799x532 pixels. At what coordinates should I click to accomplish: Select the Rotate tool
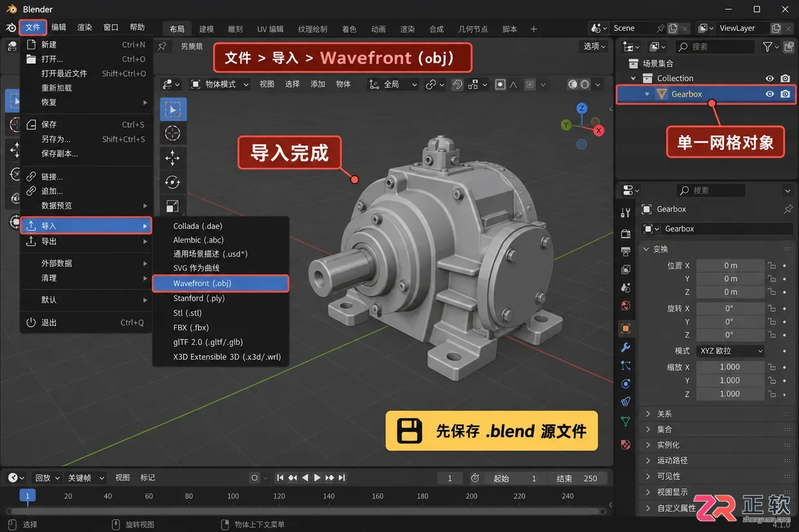[173, 182]
